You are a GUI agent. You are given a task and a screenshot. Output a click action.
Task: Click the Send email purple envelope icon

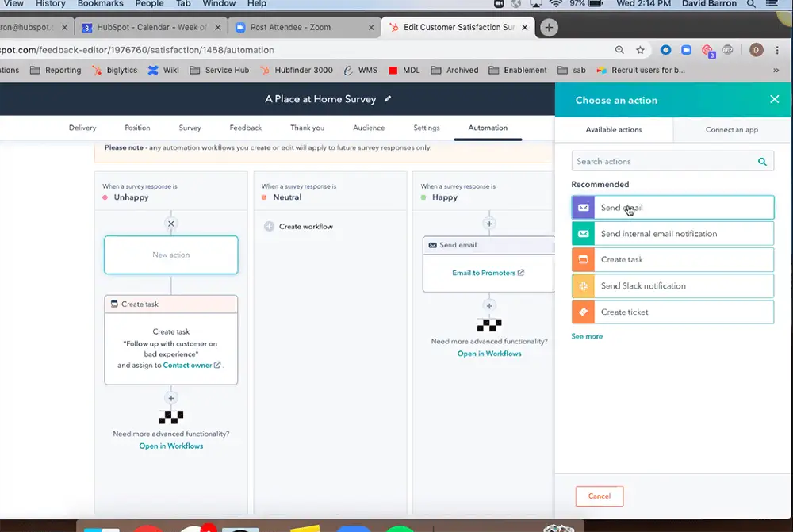pos(584,208)
